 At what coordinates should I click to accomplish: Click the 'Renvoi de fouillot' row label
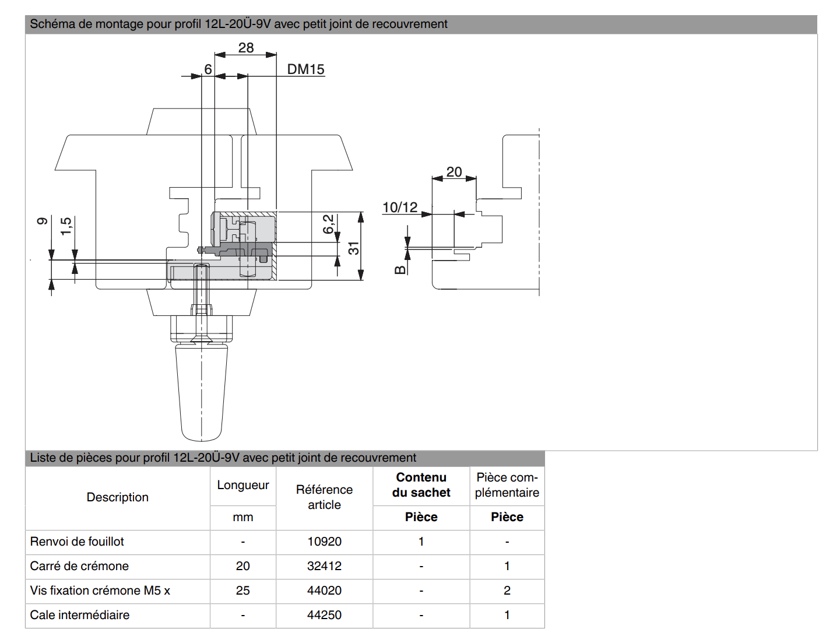[x=77, y=542]
